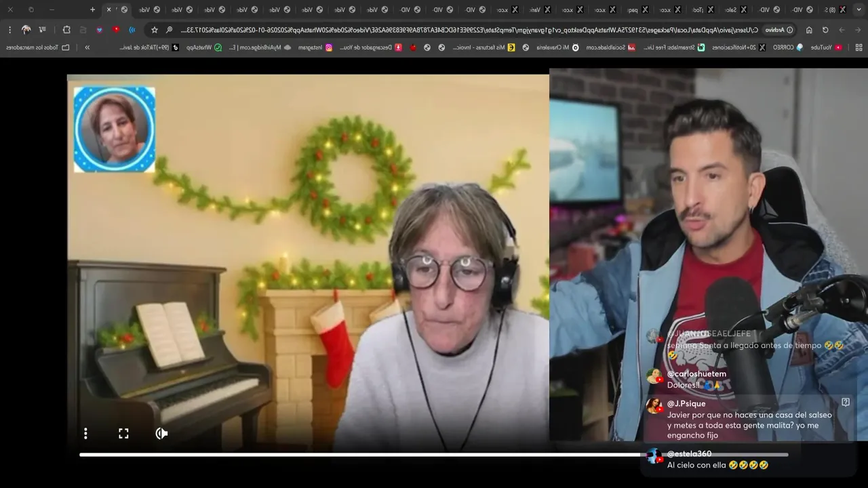This screenshot has height=488, width=868.
Task: Seek along the video progress bar
Action: pos(433,455)
